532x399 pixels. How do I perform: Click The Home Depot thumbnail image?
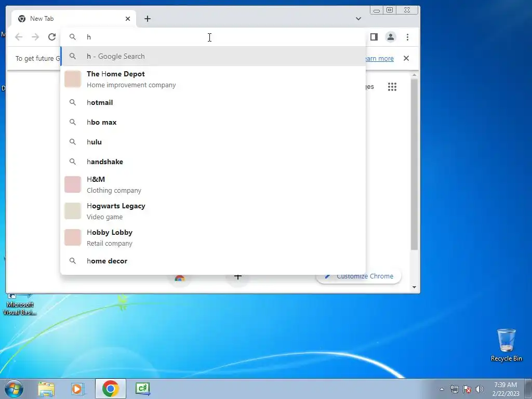pos(73,79)
